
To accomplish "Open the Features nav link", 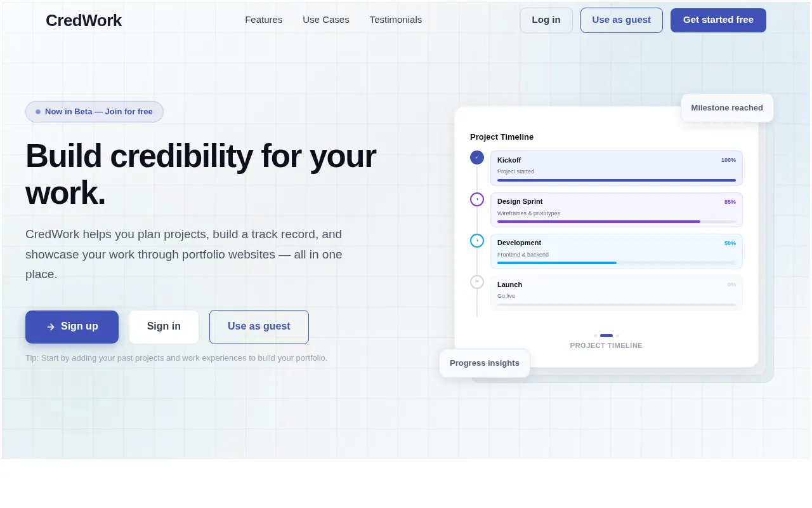I will 264,20.
